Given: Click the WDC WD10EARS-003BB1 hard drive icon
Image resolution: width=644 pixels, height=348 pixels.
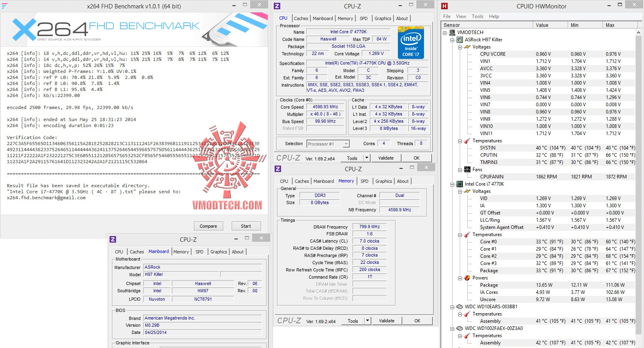Looking at the screenshot, I should click(x=460, y=307).
